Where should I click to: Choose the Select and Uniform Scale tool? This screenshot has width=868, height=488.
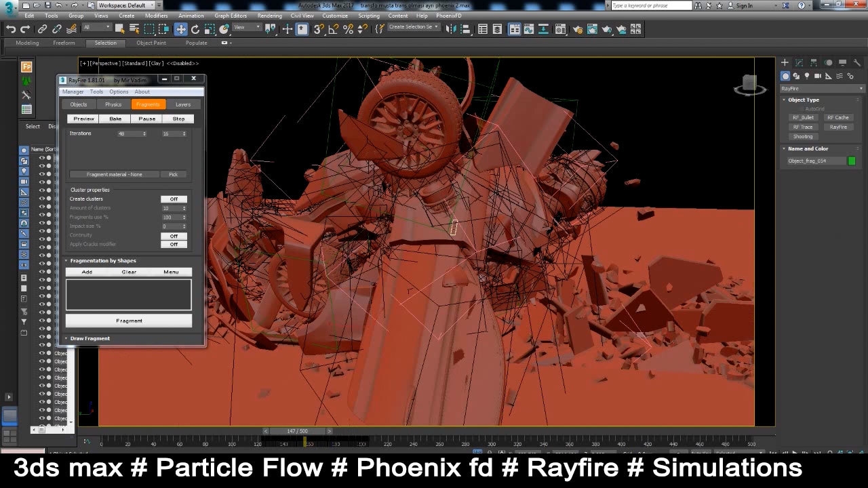coord(210,29)
